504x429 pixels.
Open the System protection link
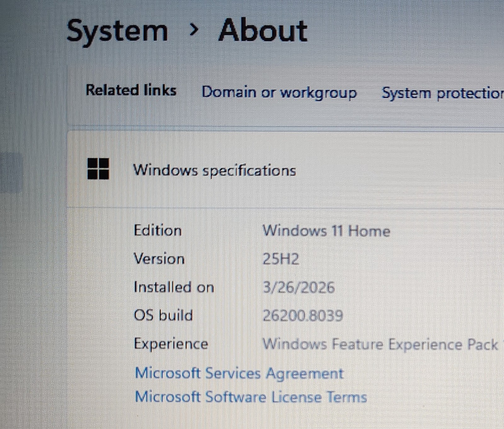(x=443, y=94)
